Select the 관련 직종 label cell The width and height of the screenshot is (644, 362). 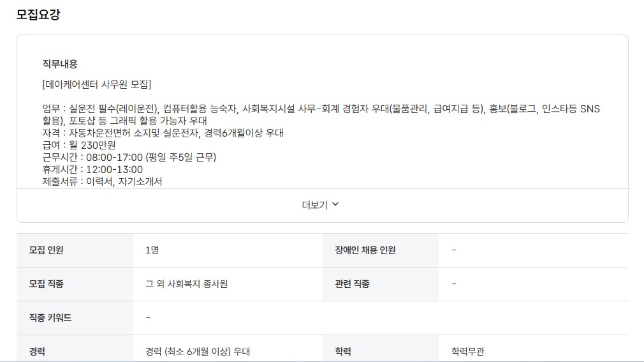381,284
